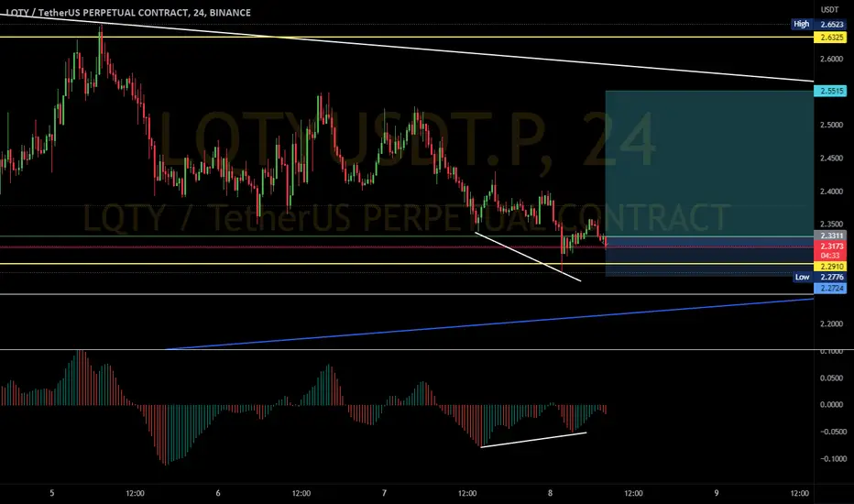Click the date label 8 on time axis
The height and width of the screenshot is (504, 854).
[550, 493]
